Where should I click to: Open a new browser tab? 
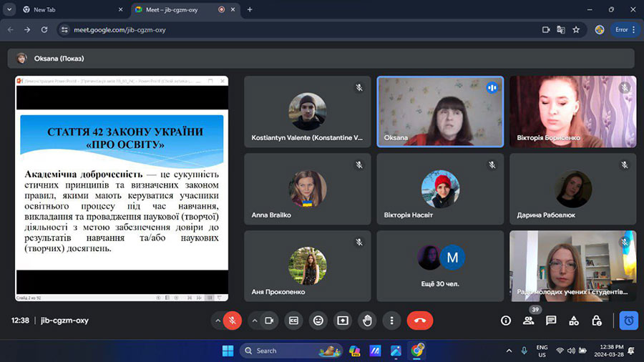tap(250, 9)
